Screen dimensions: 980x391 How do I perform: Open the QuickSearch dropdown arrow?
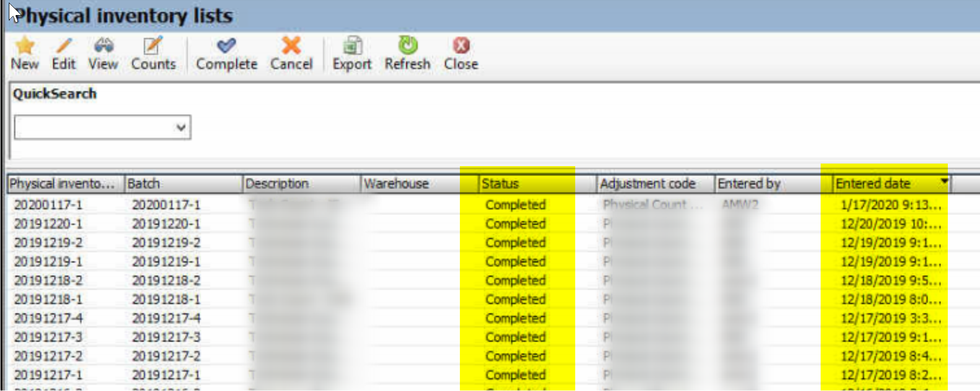pos(181,127)
